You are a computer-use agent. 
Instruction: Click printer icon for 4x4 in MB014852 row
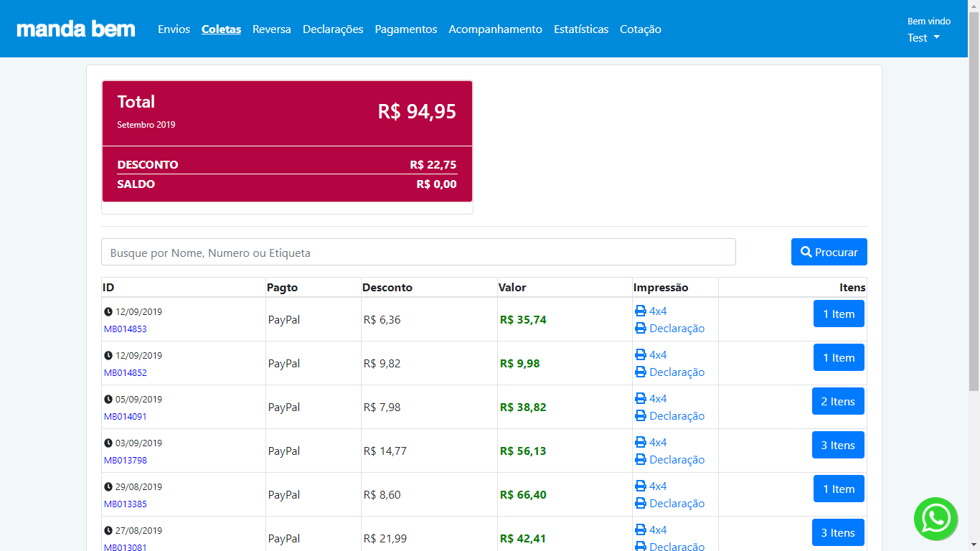[x=641, y=355]
